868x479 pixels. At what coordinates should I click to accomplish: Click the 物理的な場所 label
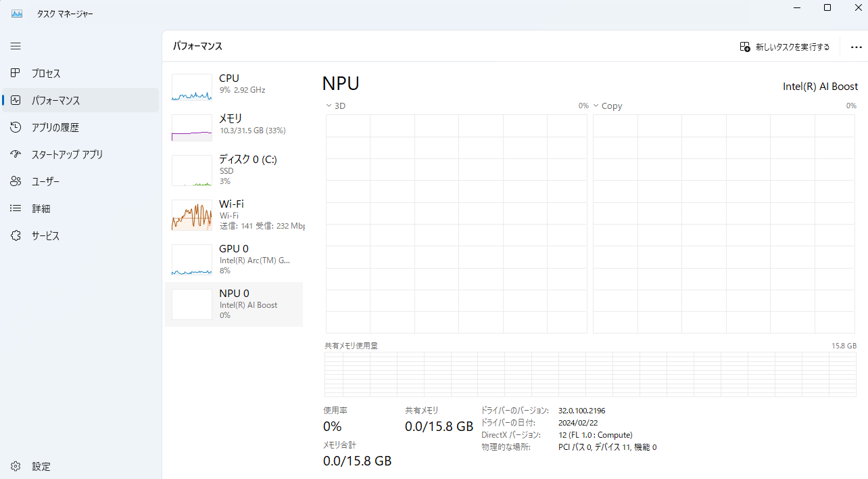[x=506, y=447]
